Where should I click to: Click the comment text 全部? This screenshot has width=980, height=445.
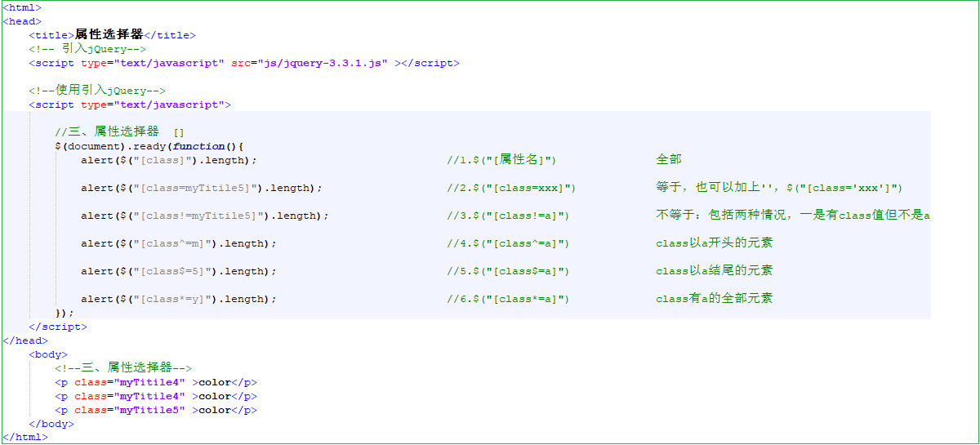coord(668,160)
